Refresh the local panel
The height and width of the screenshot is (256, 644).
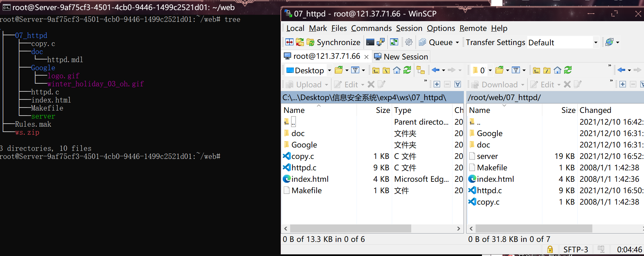407,70
